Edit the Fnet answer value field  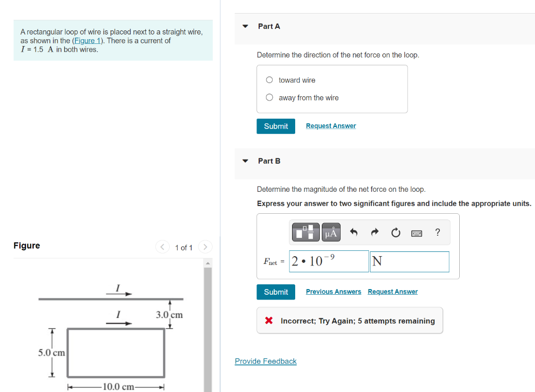tap(328, 261)
